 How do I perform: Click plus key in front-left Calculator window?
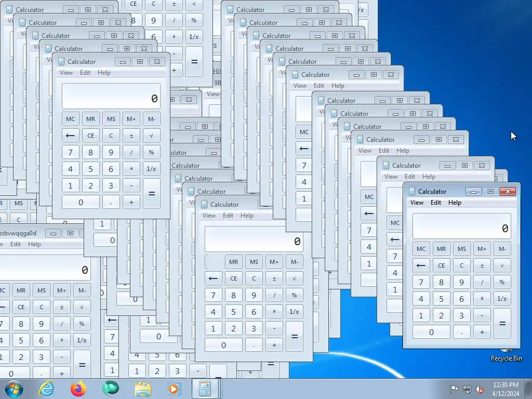(x=131, y=202)
